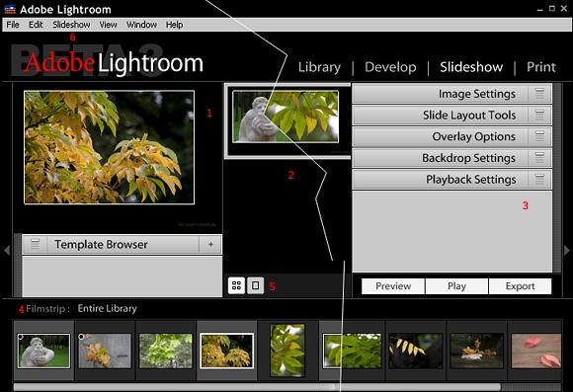Click the Filmstrip label
573x392 pixels.
(x=47, y=309)
